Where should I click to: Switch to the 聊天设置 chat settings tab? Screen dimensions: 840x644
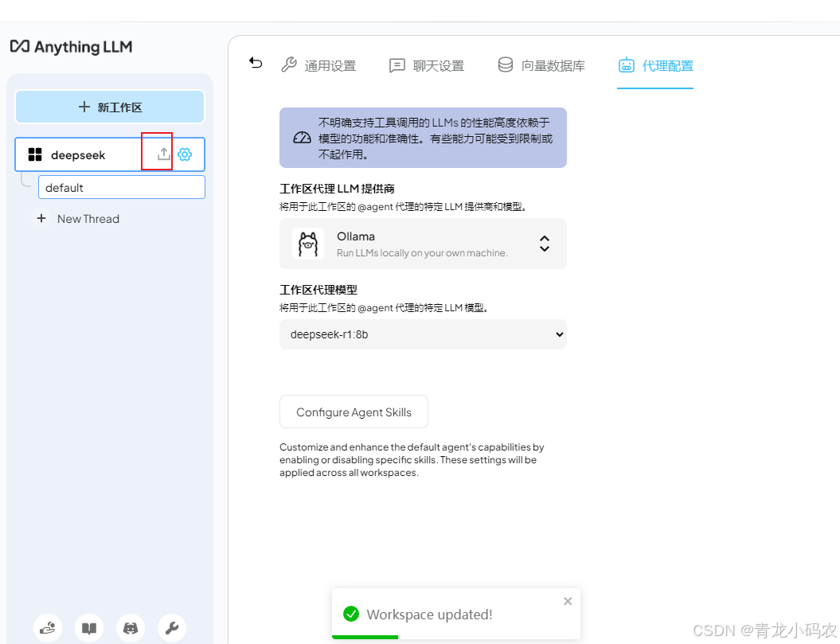point(427,65)
